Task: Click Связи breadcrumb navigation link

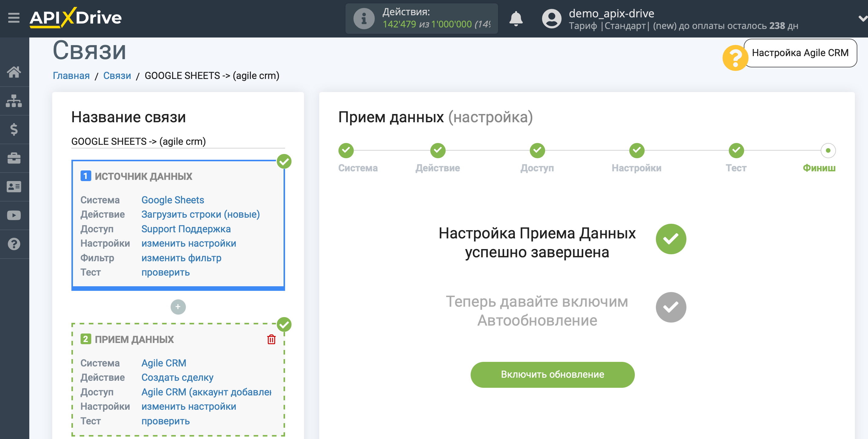Action: point(117,76)
